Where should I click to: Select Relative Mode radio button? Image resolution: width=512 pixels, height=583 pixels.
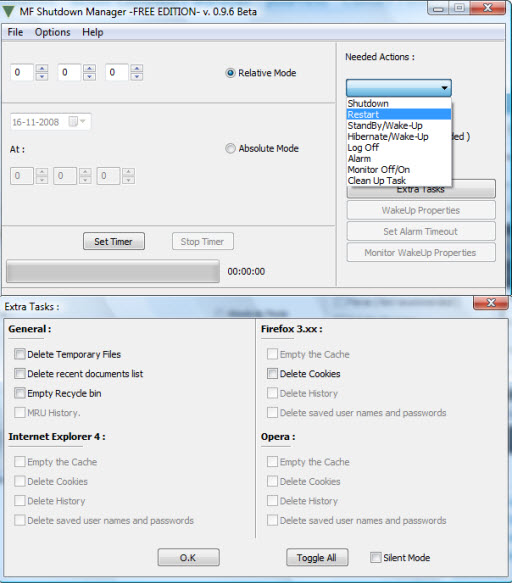point(231,73)
